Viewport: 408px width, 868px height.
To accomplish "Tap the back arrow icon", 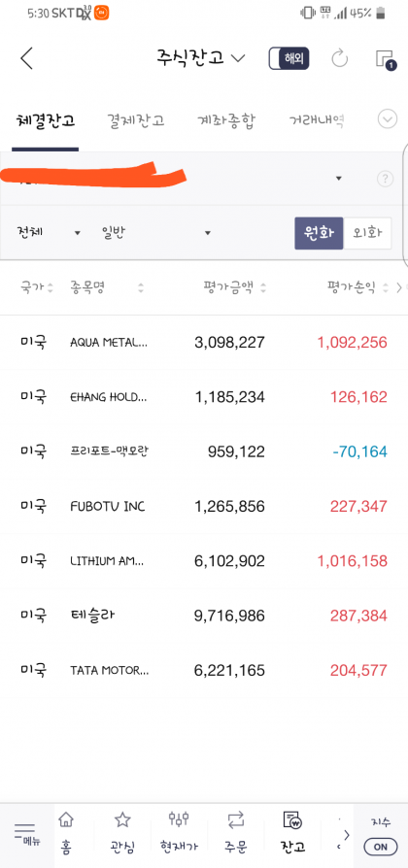I will point(26,58).
